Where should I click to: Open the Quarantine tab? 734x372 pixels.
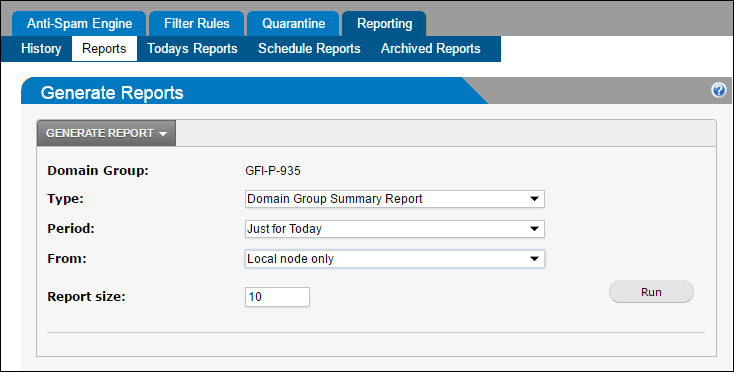click(x=293, y=23)
